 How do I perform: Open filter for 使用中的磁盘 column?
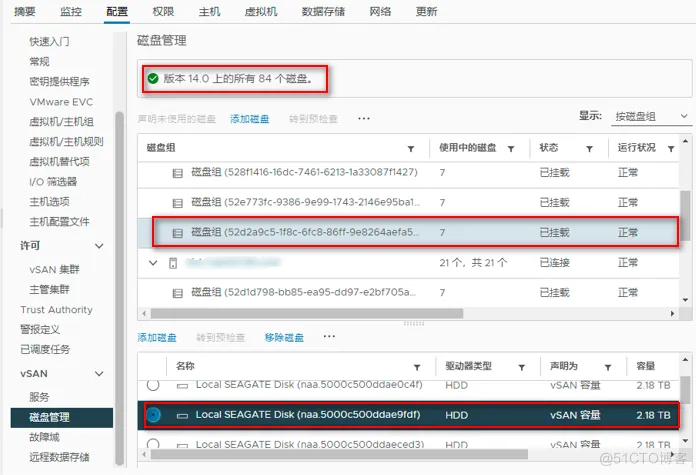(511, 149)
